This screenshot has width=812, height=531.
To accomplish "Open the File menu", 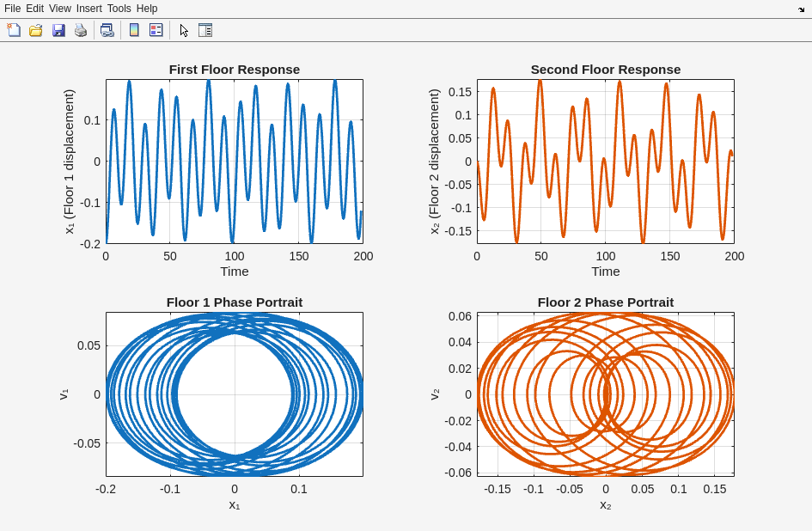I will (x=12, y=9).
